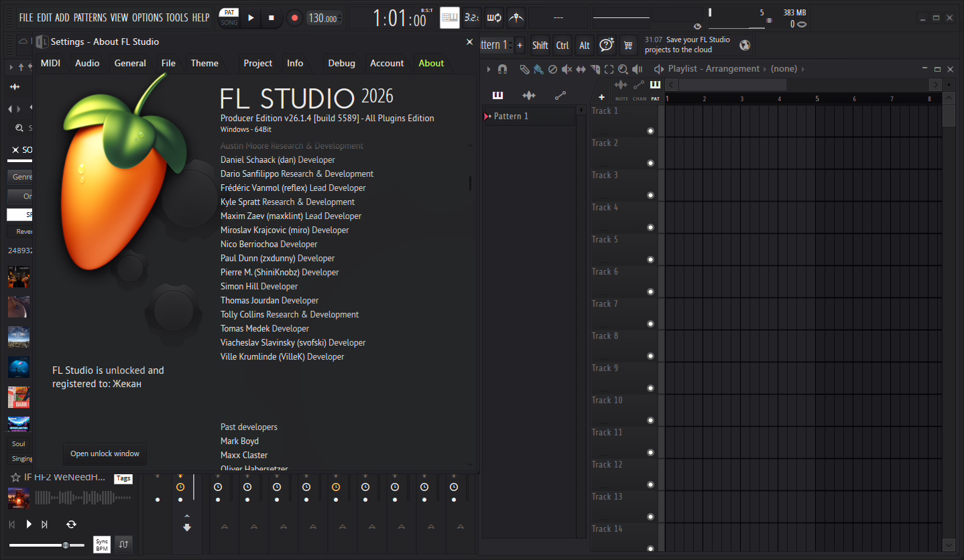Toggle the Shift modifier button
Screen dimensions: 964x560
pos(540,45)
